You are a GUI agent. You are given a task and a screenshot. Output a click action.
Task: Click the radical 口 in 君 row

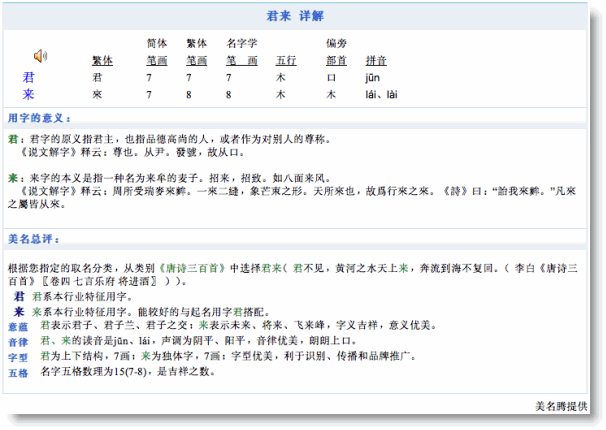coord(331,77)
